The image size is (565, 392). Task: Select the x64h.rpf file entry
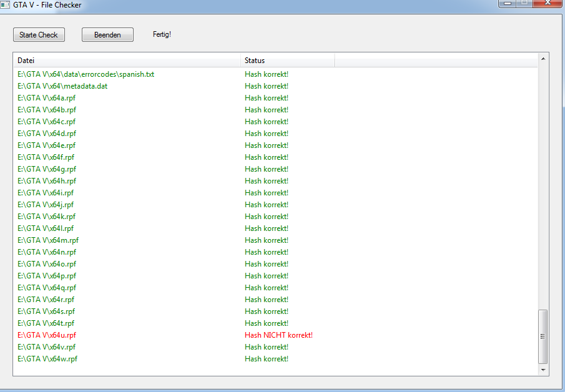tap(47, 181)
